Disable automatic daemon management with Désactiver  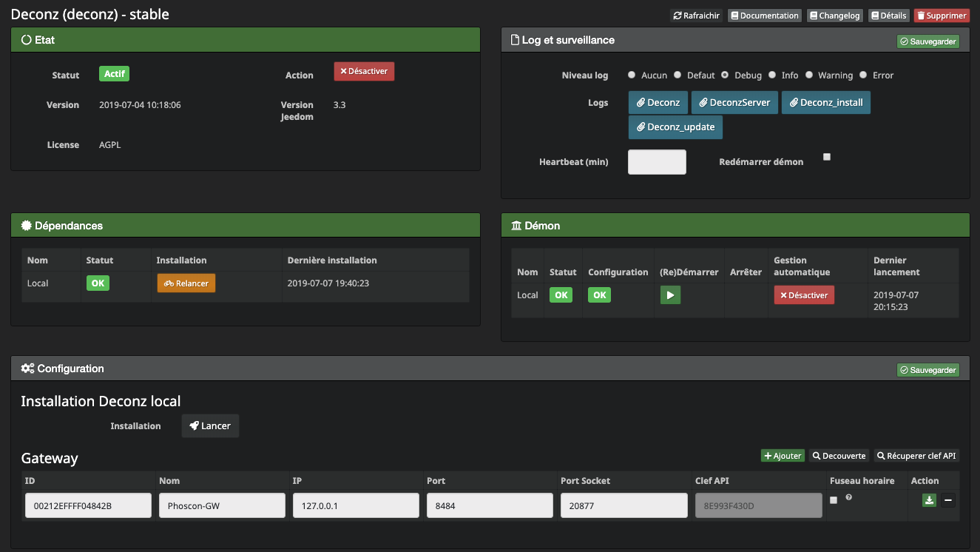804,294
